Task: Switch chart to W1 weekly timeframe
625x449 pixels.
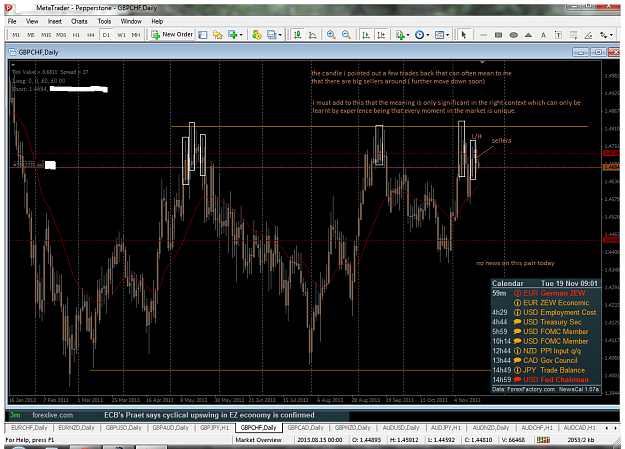Action: pos(121,35)
